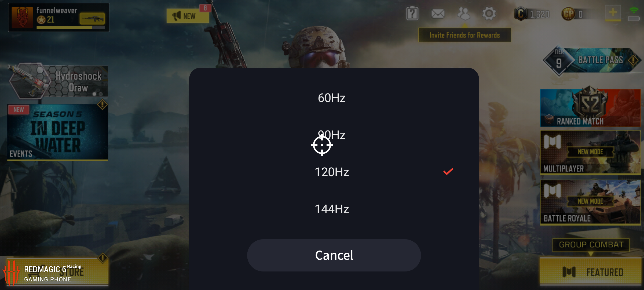Expand the Group Combat selector
This screenshot has width=644, height=290.
(591, 245)
